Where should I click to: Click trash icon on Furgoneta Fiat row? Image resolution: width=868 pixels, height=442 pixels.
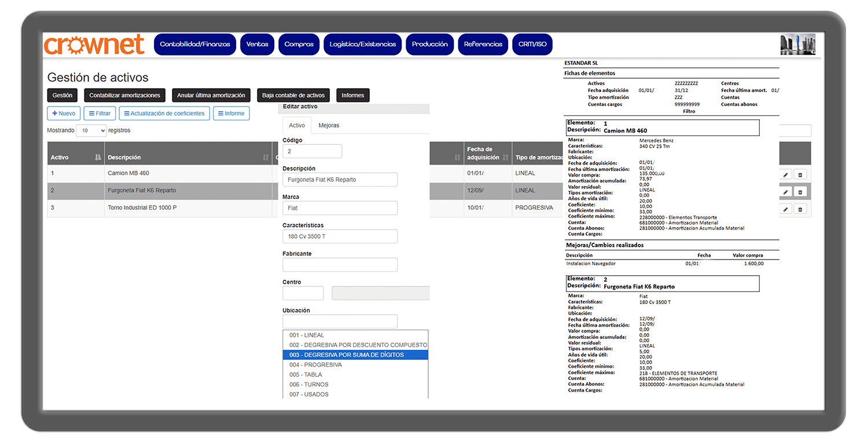[x=800, y=192]
